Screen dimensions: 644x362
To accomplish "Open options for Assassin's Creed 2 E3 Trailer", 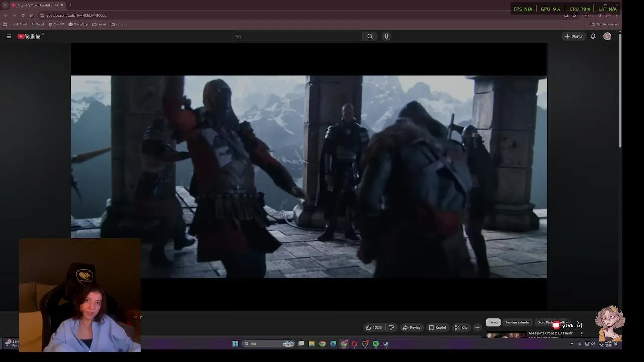I will coord(582,333).
